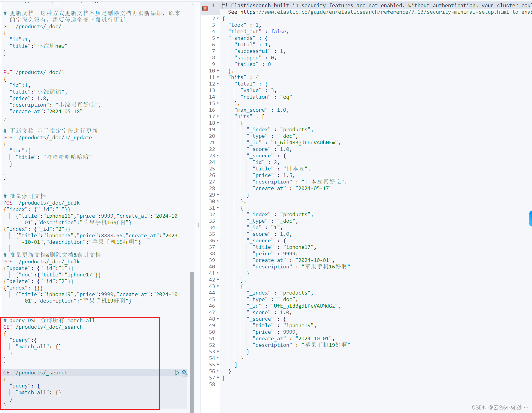Click the "description" : "日本豆真好吃" line
Screen dimensions: 532x413
300,182
